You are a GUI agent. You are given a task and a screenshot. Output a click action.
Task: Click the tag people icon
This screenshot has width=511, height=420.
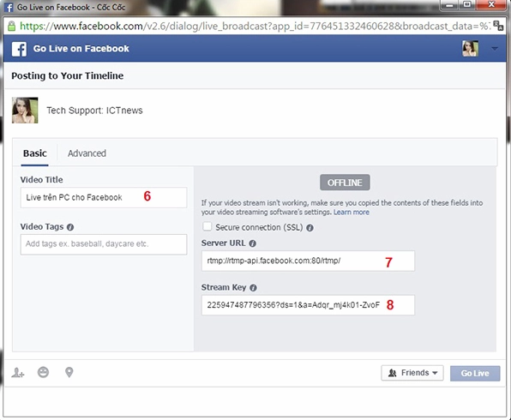tap(18, 372)
